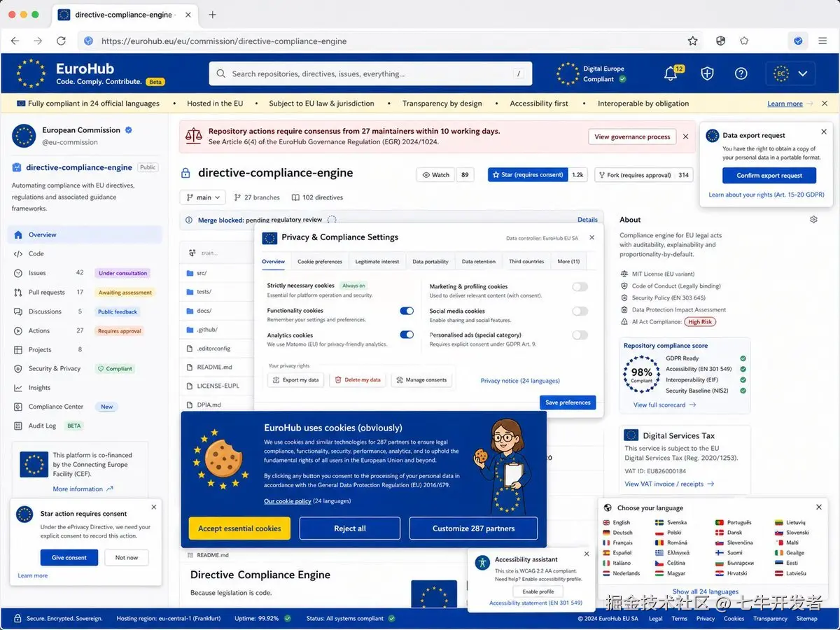Close the Choose your language panel
This screenshot has width=840, height=630.
click(819, 507)
